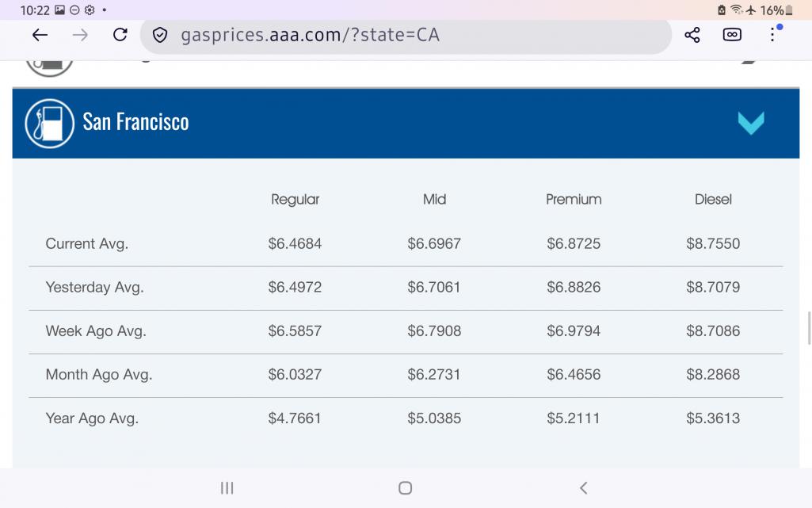
Task: Go back using the browser back arrow
Action: coord(40,35)
